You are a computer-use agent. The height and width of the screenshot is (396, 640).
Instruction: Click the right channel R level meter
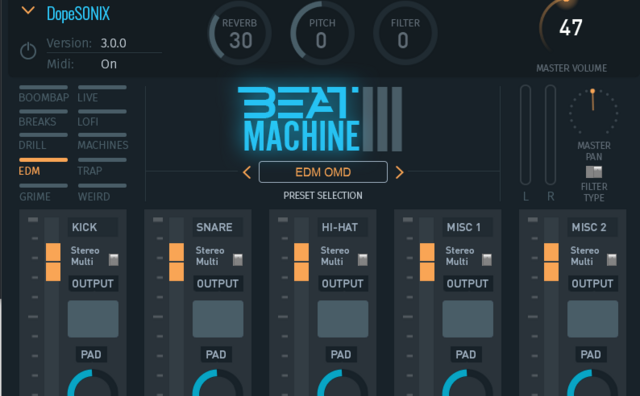pyautogui.click(x=550, y=135)
